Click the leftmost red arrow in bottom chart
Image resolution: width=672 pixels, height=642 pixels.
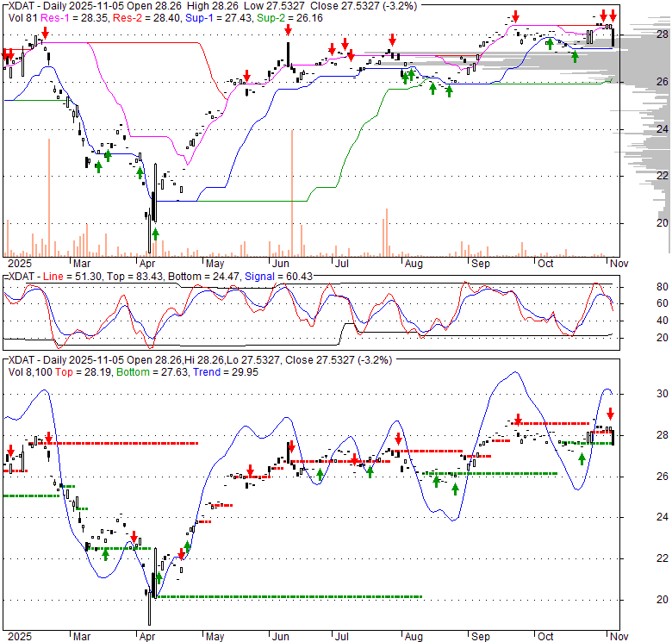coord(10,451)
